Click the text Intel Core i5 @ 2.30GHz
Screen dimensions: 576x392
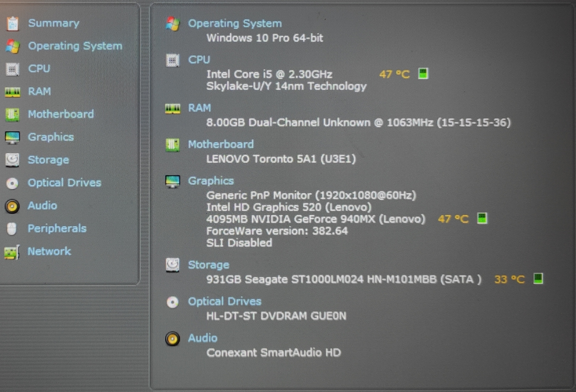click(x=269, y=74)
